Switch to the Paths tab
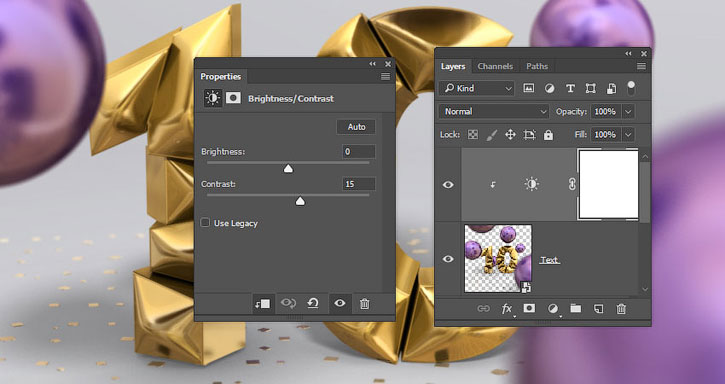Image resolution: width=725 pixels, height=384 pixels. point(537,67)
